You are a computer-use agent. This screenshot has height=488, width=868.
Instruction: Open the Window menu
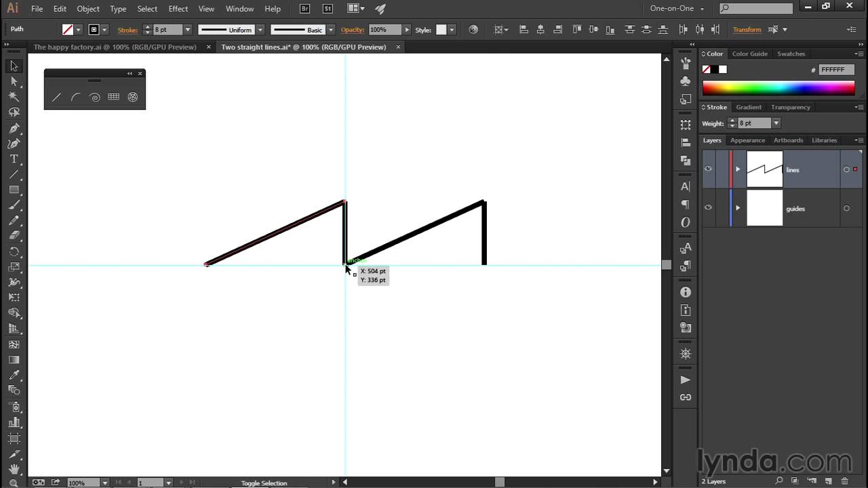(x=239, y=9)
